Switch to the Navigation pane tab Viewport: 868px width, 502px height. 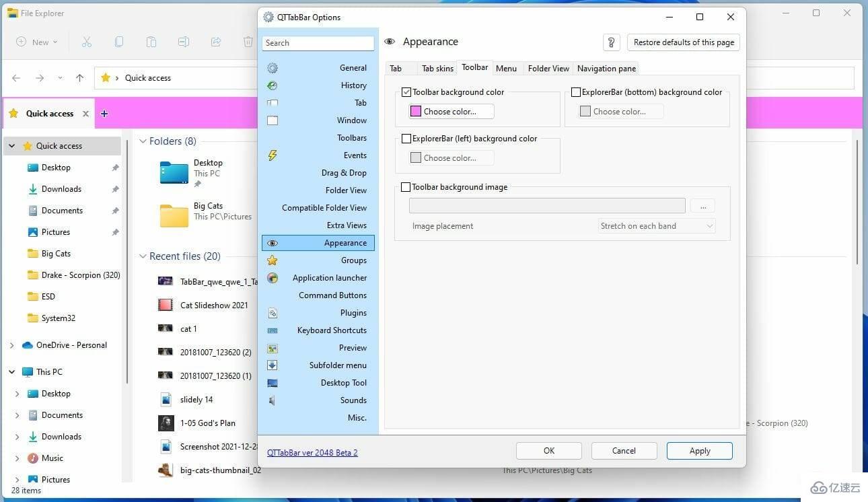pos(606,69)
